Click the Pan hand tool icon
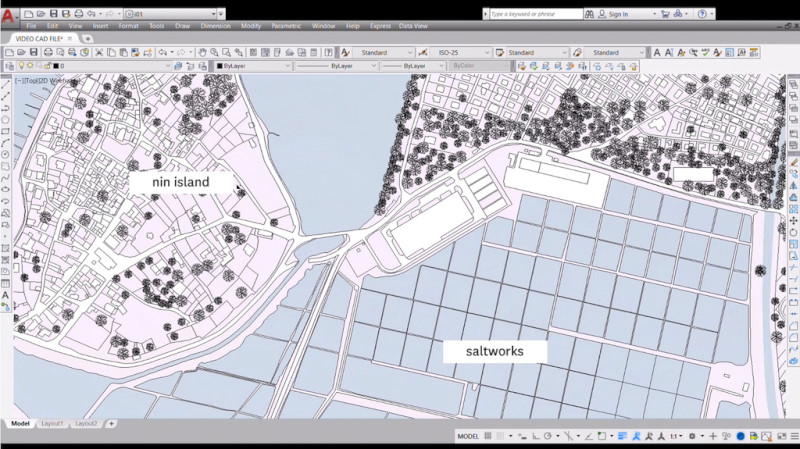This screenshot has height=449, width=800. pos(203,52)
